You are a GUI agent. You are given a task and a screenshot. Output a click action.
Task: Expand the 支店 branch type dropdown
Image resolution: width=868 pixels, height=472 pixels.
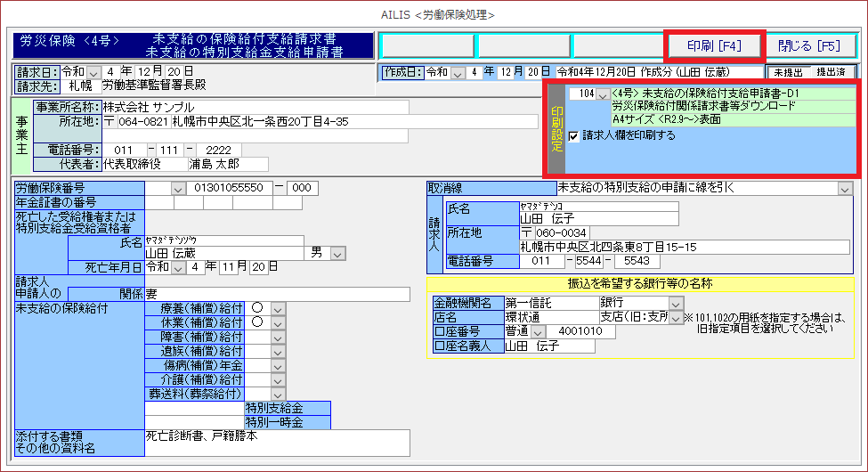[x=676, y=318]
